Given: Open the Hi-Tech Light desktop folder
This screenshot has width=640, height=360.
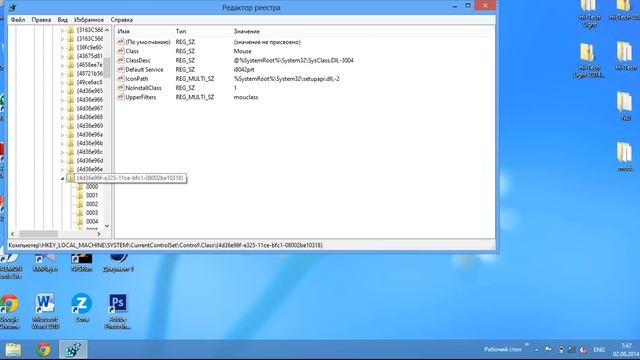Looking at the screenshot, I should [589, 13].
